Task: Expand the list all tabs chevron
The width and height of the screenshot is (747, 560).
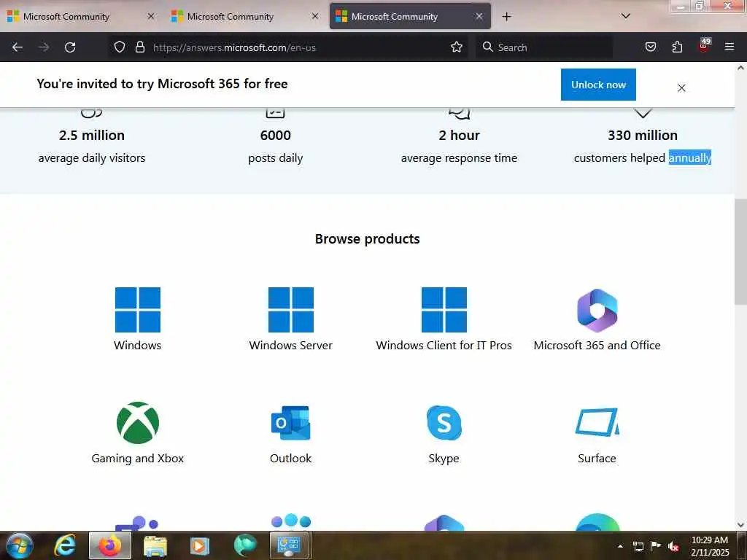Action: click(x=625, y=16)
